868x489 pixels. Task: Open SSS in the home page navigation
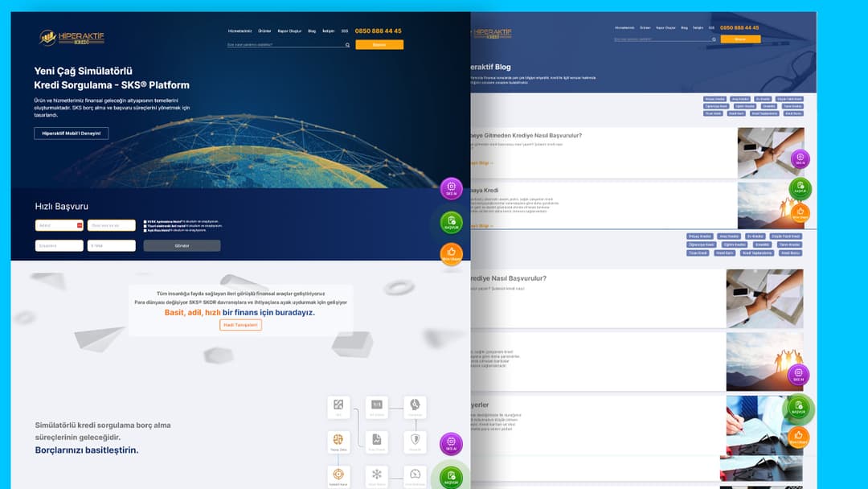pyautogui.click(x=344, y=31)
